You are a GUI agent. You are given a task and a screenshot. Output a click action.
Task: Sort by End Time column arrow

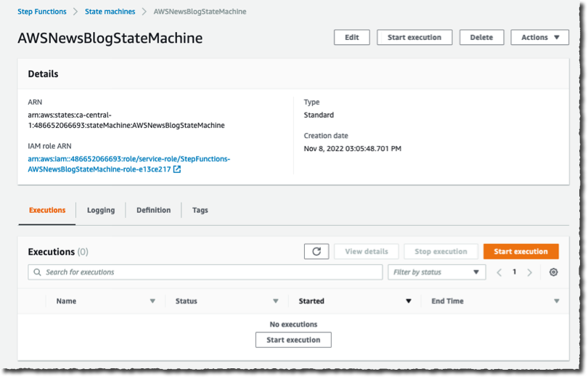pyautogui.click(x=557, y=301)
